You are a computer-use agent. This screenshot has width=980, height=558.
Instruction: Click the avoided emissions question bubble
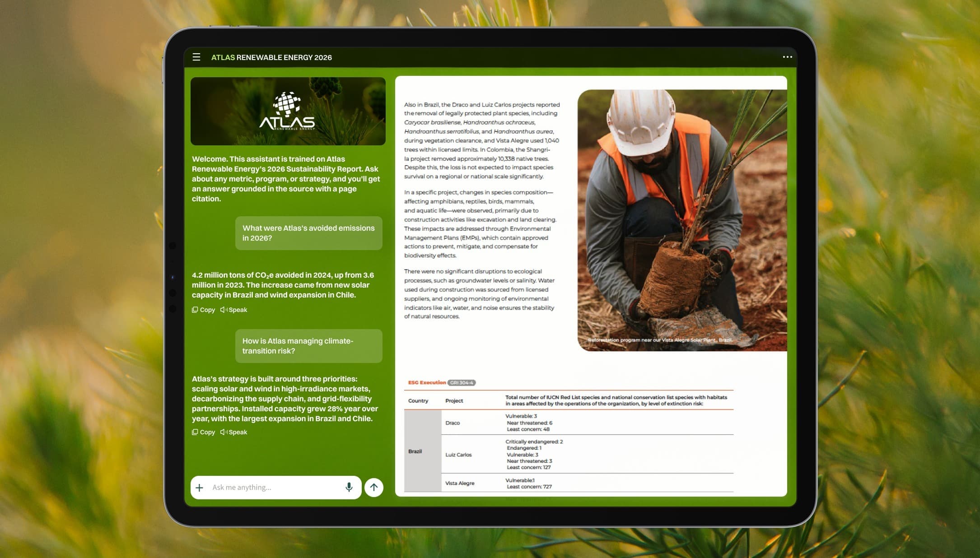point(309,233)
